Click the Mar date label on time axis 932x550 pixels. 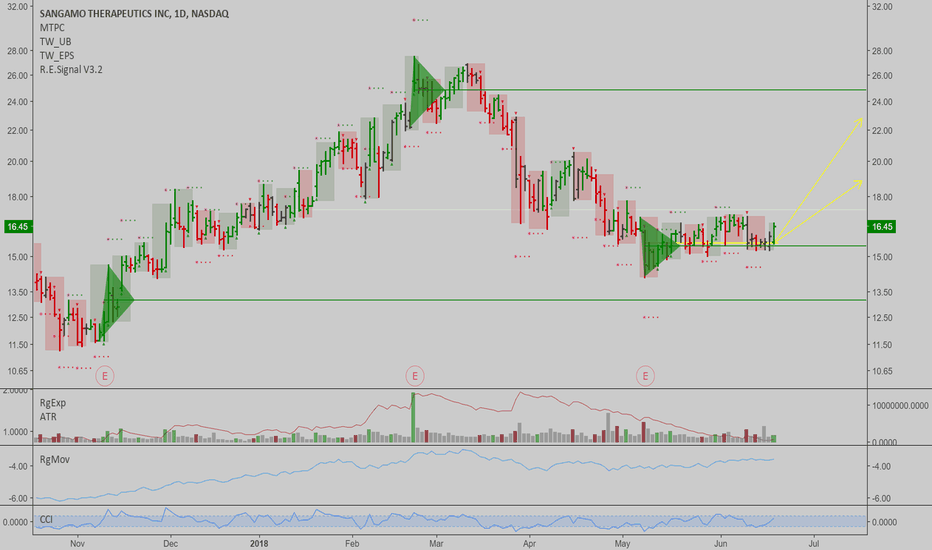436,543
